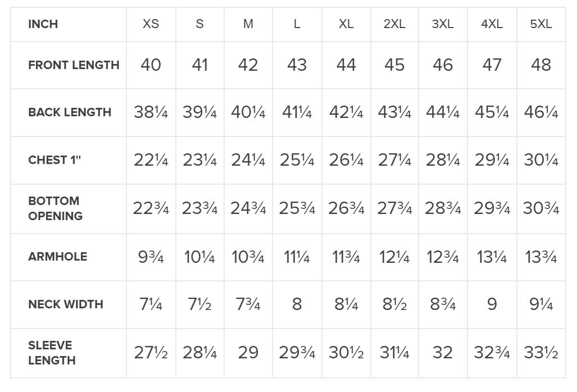Select armhole value 10¾ for M
577x392 pixels.
(248, 257)
